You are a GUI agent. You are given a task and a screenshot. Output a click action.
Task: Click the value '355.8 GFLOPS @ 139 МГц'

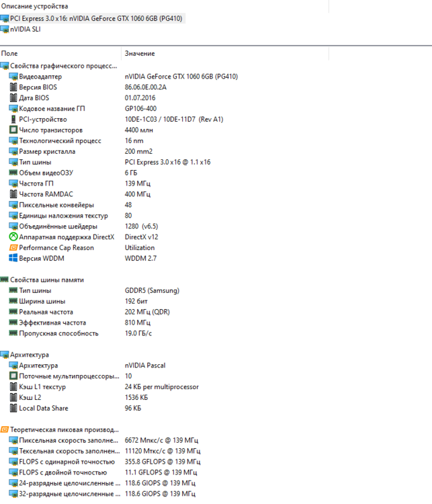tap(163, 462)
